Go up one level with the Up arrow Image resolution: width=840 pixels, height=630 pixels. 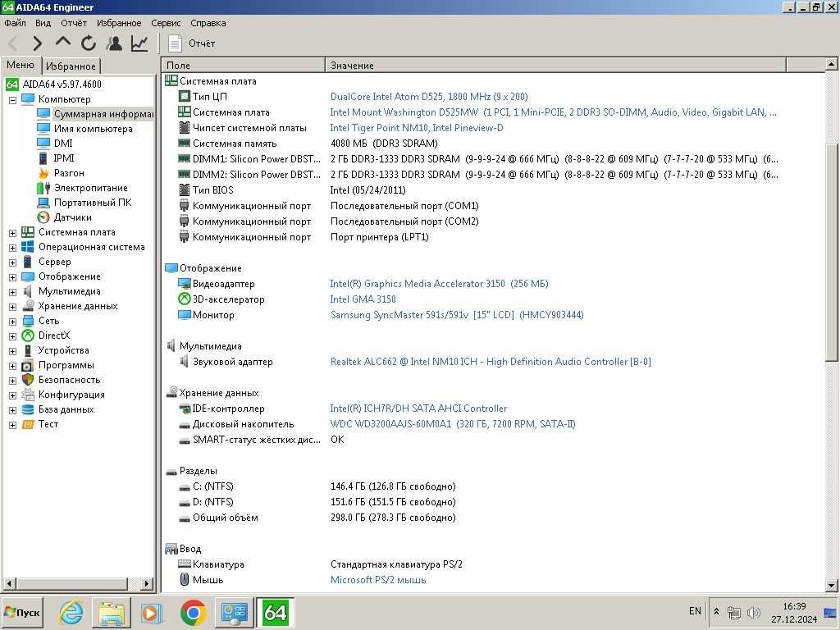click(x=63, y=43)
